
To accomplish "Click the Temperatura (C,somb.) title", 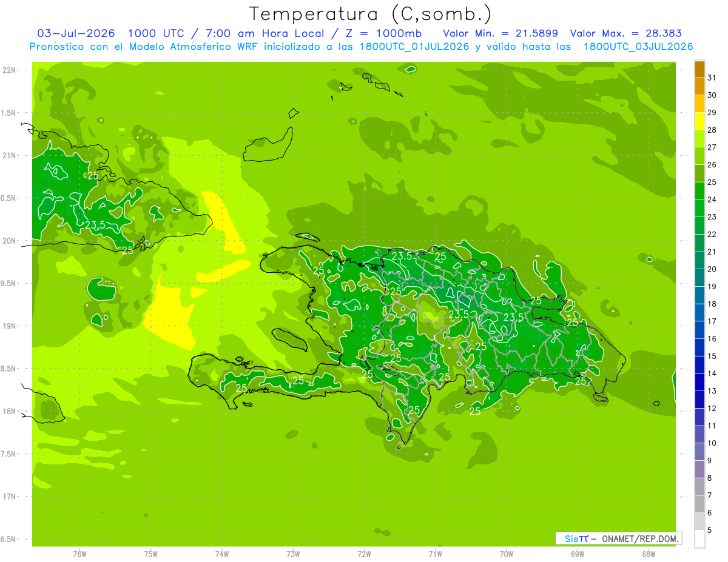I will coord(370,14).
